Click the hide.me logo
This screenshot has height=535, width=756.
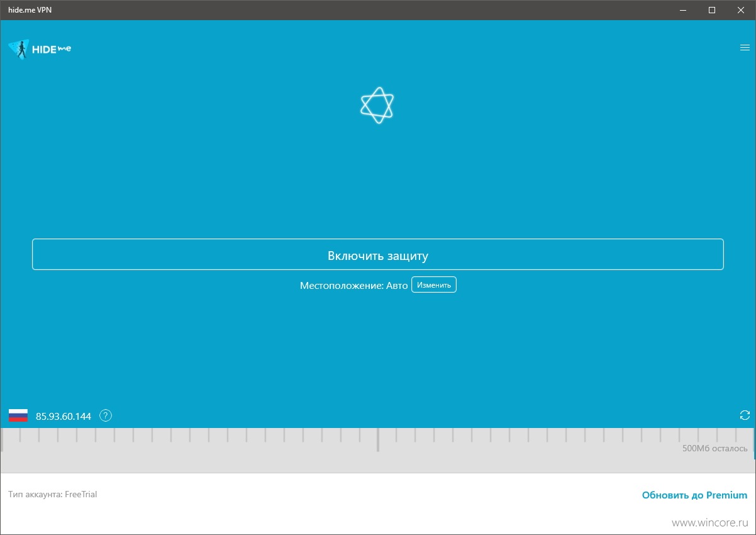(x=40, y=49)
